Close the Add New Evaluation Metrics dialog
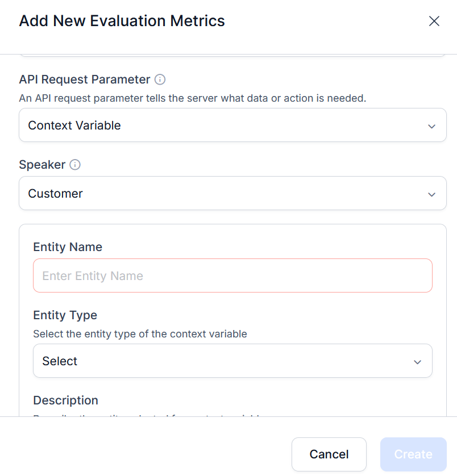This screenshot has width=457, height=476. point(434,22)
